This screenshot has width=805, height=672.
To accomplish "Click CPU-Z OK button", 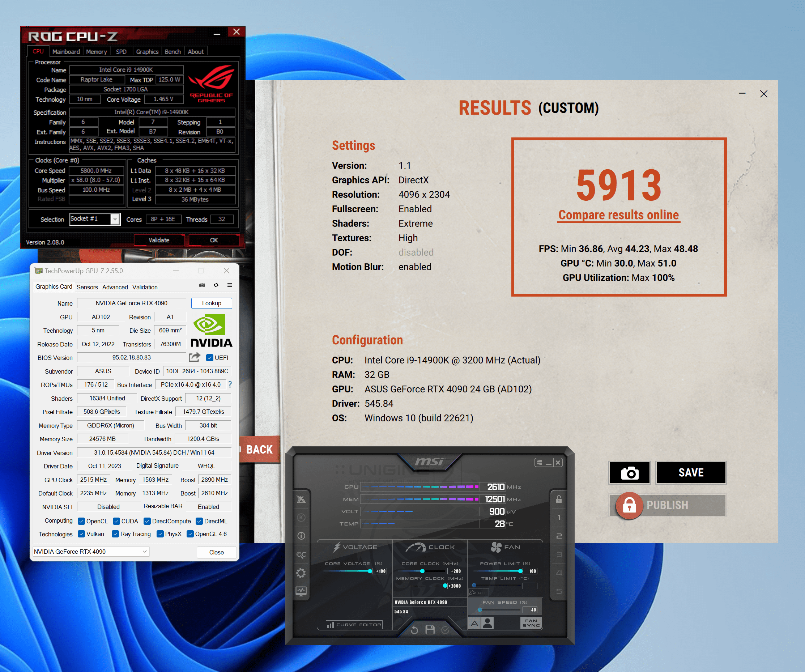I will [x=214, y=240].
